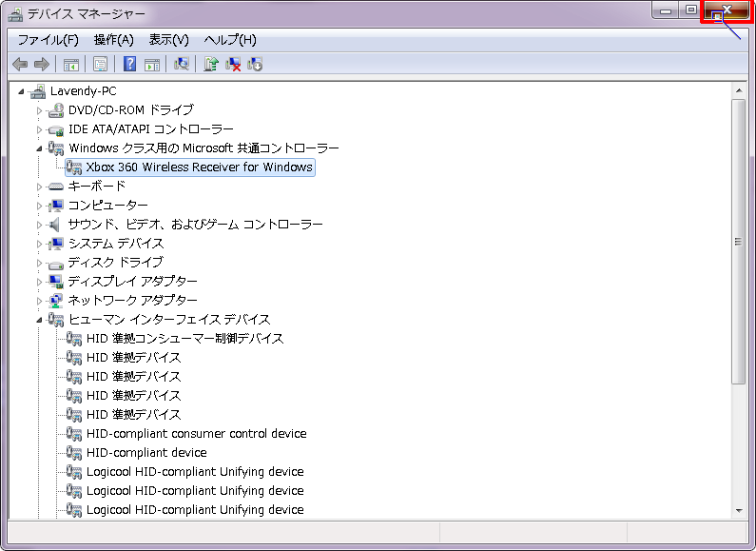The width and height of the screenshot is (756, 551).
Task: Select the Lavendy-PC label
Action: tap(84, 90)
